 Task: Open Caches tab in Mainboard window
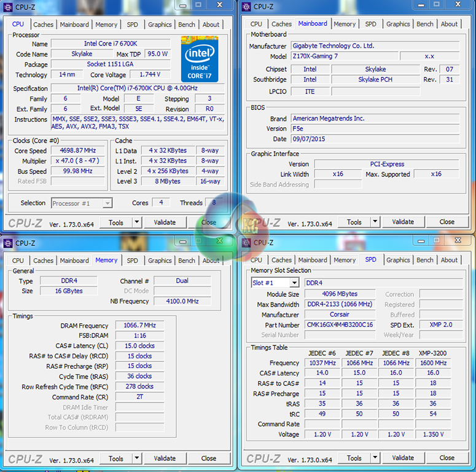click(x=281, y=24)
